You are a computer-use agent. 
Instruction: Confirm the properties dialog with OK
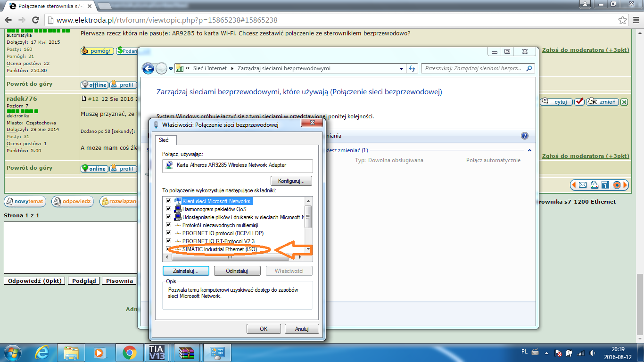tap(264, 329)
